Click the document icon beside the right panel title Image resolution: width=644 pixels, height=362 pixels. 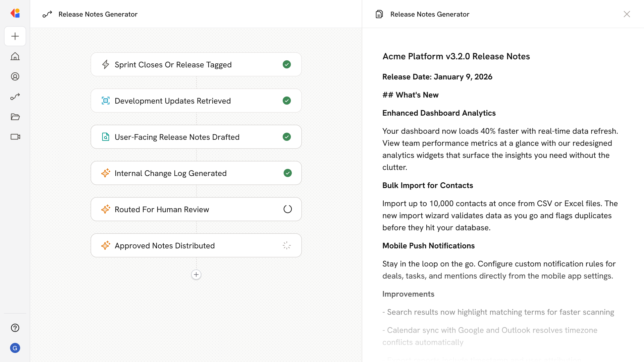point(379,14)
